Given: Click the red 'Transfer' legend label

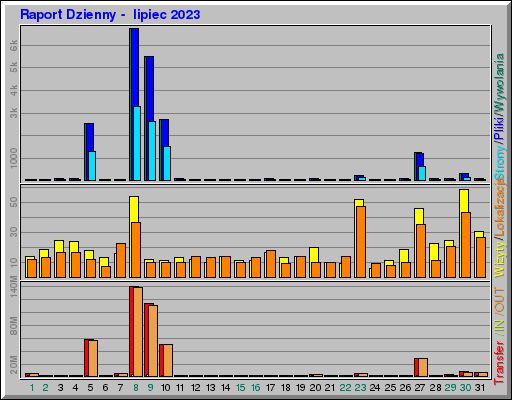Looking at the screenshot, I should pos(499,363).
